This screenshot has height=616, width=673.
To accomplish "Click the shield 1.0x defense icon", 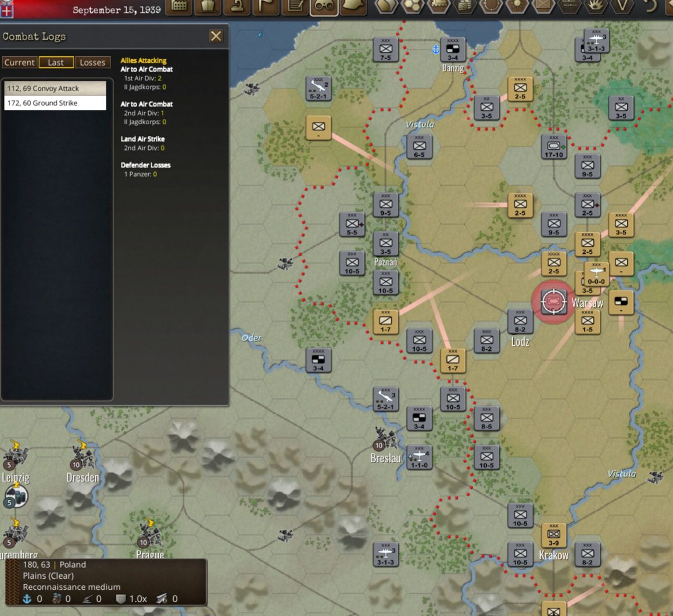I will [x=121, y=599].
